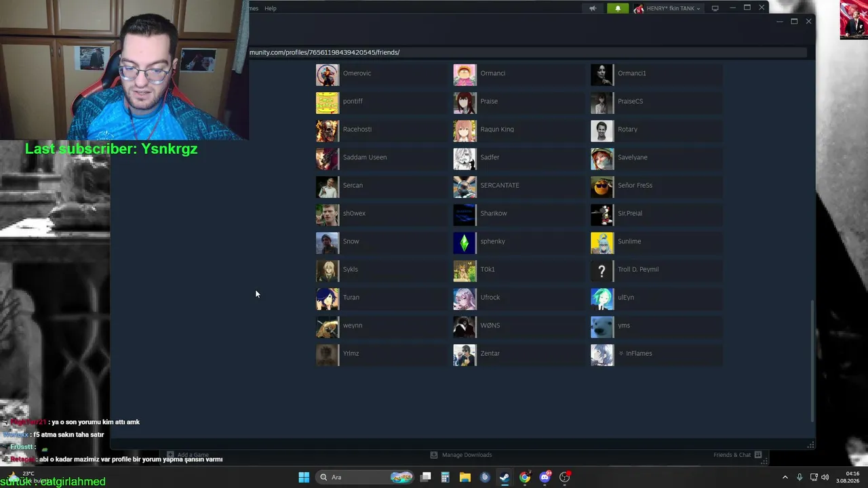The width and height of the screenshot is (868, 488).
Task: Click the friends list scrollbar
Action: tap(812, 361)
